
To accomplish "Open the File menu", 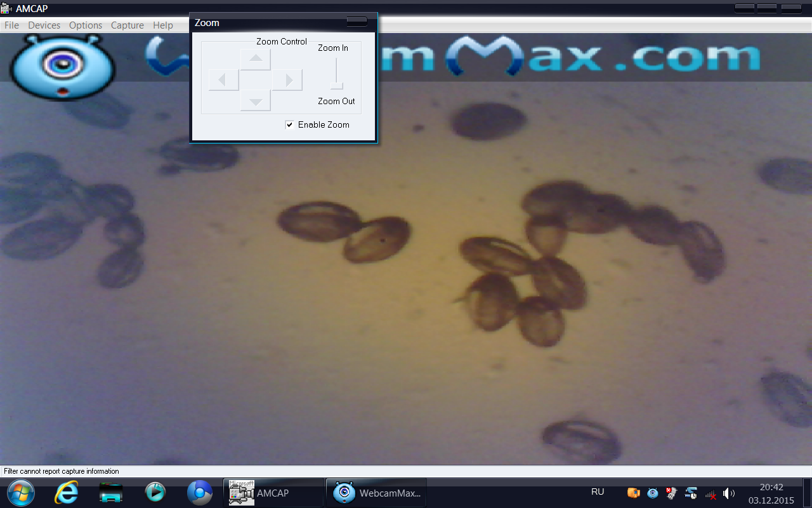I will [x=11, y=25].
